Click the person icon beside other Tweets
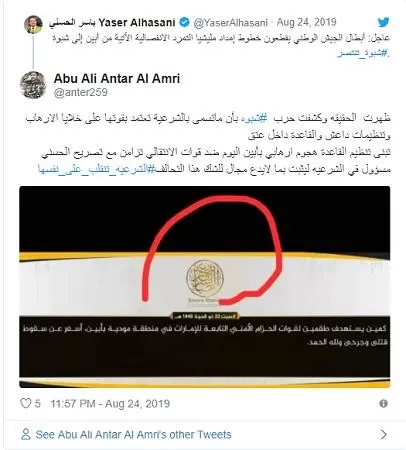 pos(25,434)
